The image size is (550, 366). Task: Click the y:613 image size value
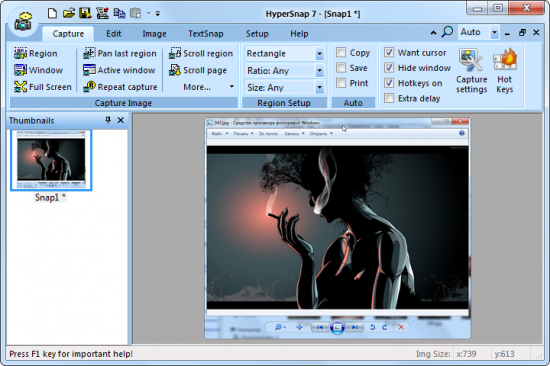pyautogui.click(x=504, y=354)
